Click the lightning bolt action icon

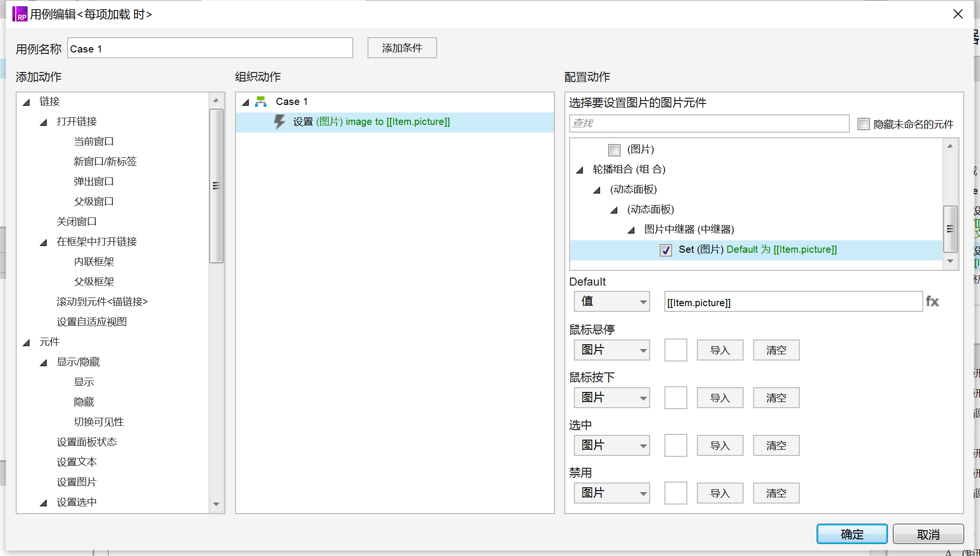(279, 122)
